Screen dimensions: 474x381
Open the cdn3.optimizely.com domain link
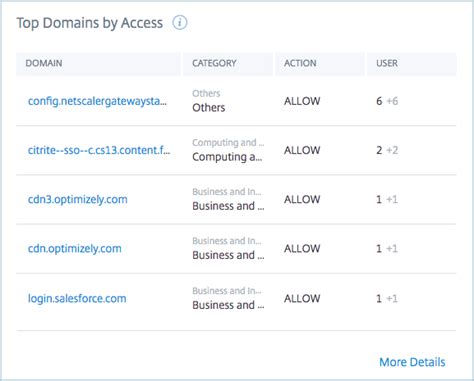(77, 199)
